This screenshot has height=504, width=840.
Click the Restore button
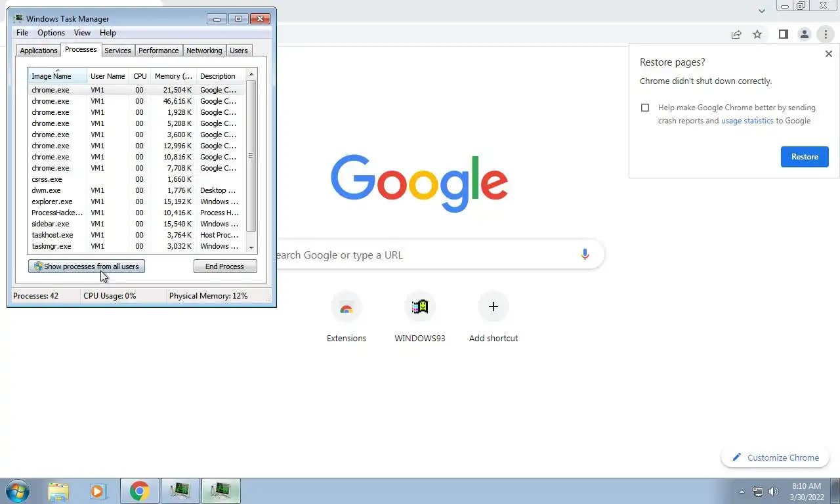[x=805, y=157]
